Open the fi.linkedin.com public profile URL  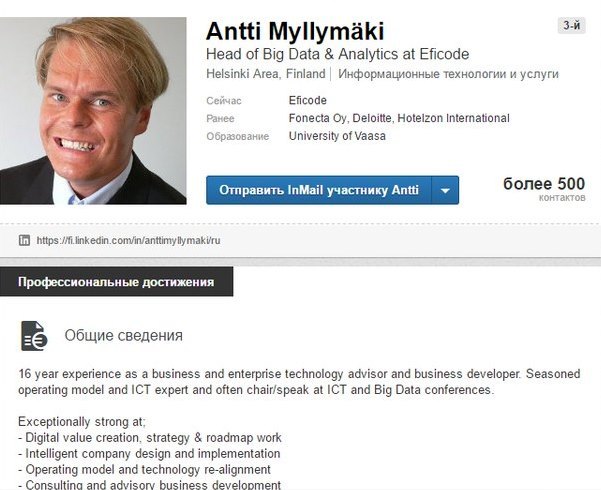(x=128, y=241)
